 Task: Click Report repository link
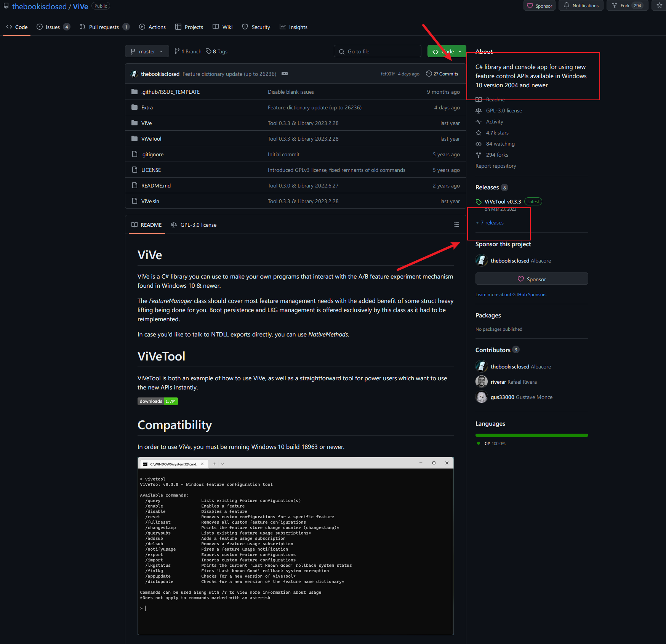click(496, 166)
